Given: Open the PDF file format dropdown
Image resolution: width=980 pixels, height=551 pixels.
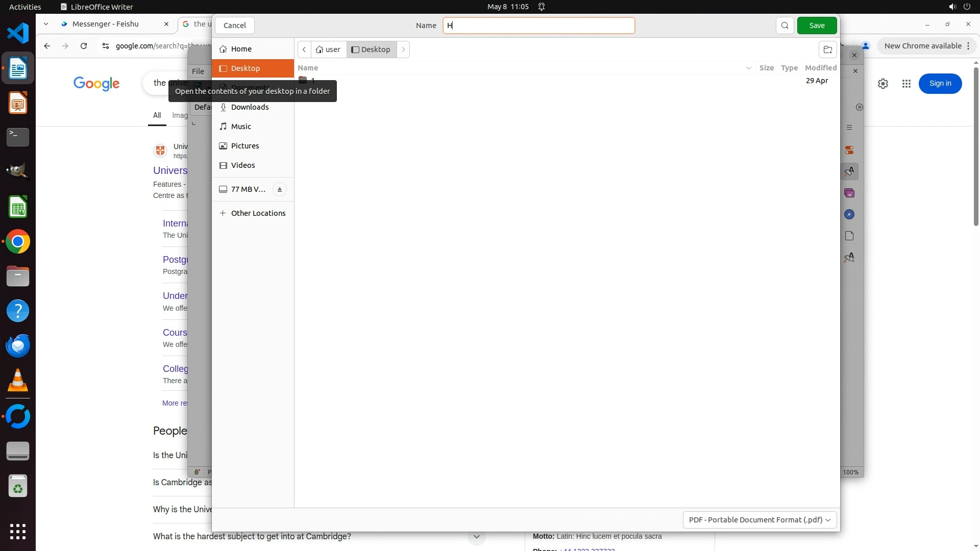Looking at the screenshot, I should pyautogui.click(x=759, y=519).
